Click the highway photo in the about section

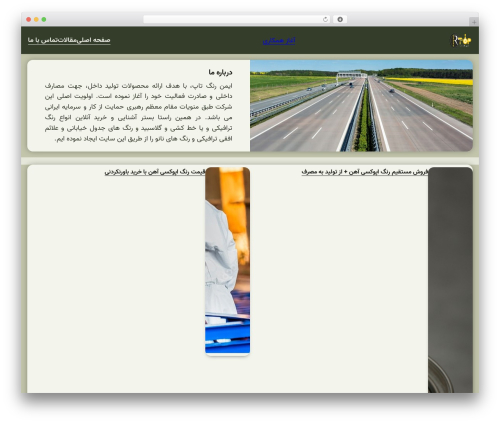point(361,106)
